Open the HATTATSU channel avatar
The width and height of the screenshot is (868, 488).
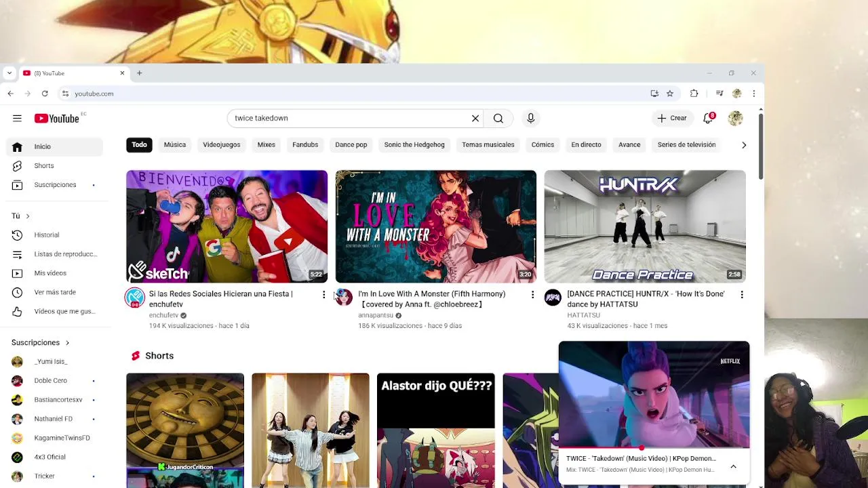[x=553, y=298]
